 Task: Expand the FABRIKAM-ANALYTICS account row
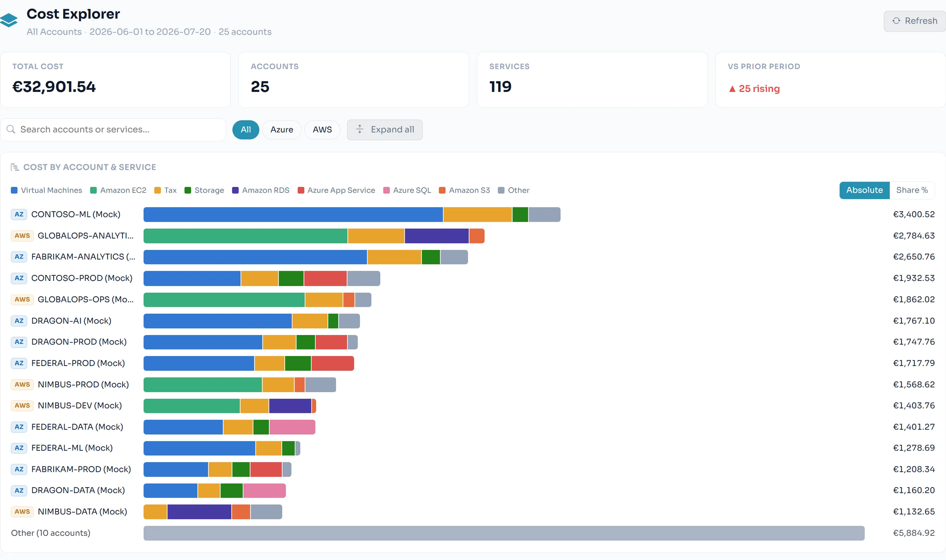click(473, 257)
